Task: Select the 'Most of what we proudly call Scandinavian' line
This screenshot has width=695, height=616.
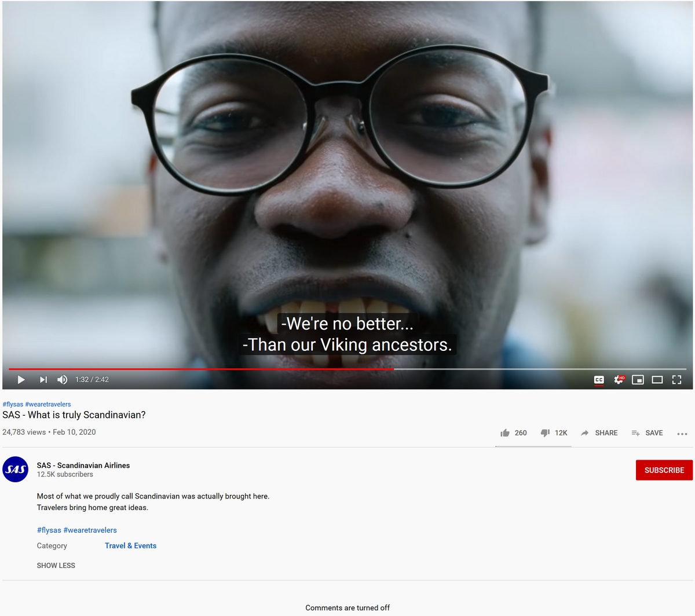Action: click(x=153, y=496)
